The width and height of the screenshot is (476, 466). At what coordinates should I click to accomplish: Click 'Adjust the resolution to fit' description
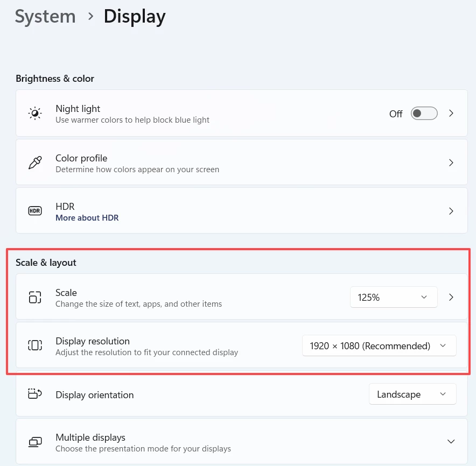146,352
